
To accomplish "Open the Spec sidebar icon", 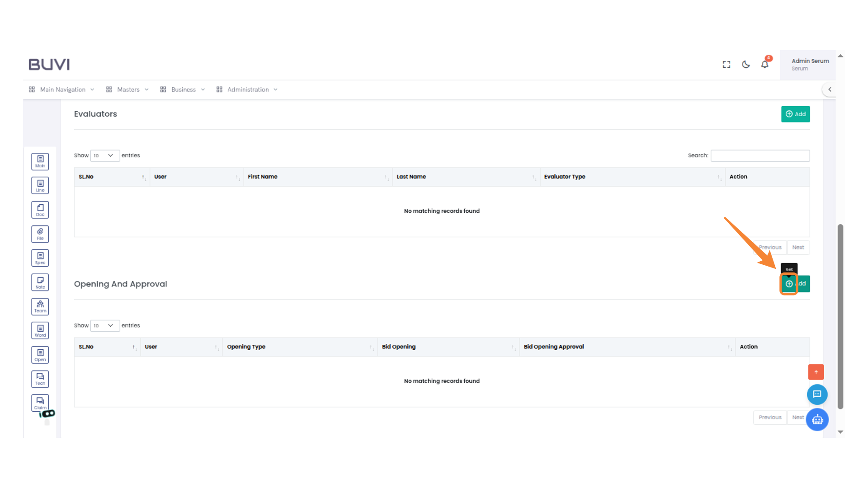I will click(40, 258).
